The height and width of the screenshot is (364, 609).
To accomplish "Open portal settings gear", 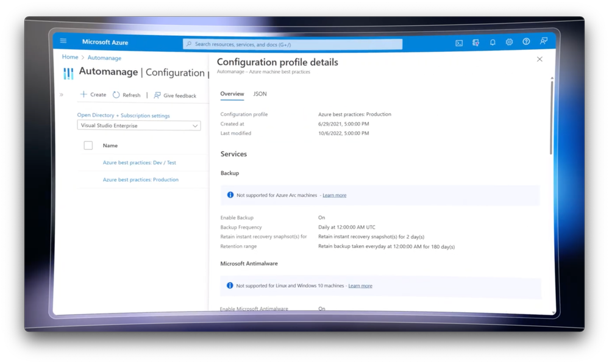I will click(x=509, y=42).
